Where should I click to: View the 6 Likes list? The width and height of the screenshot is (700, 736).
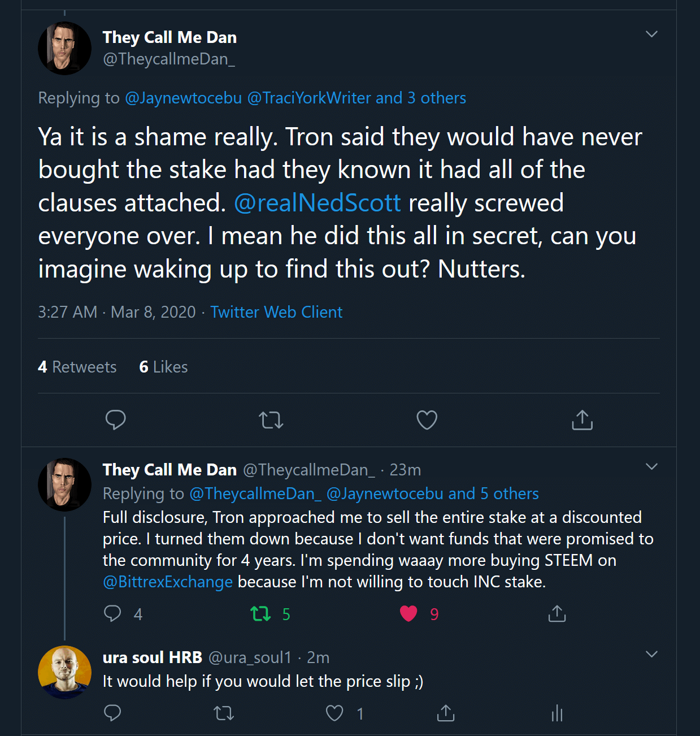[163, 367]
